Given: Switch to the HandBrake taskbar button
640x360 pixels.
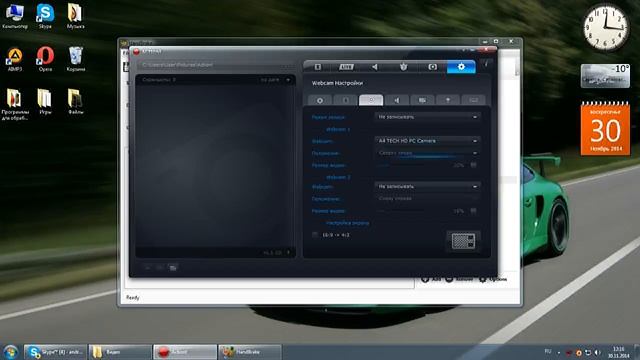Looking at the screenshot, I should click(250, 352).
